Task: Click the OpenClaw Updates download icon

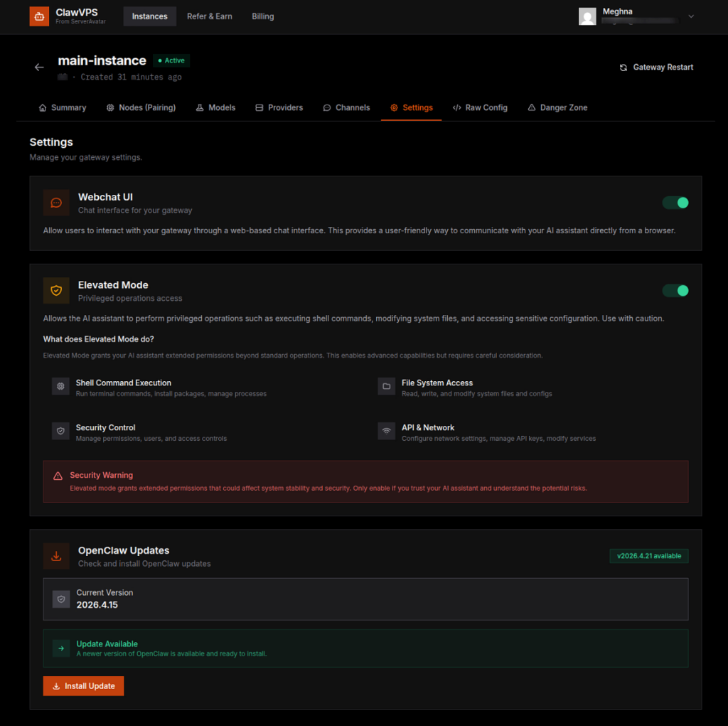Action: coord(56,556)
